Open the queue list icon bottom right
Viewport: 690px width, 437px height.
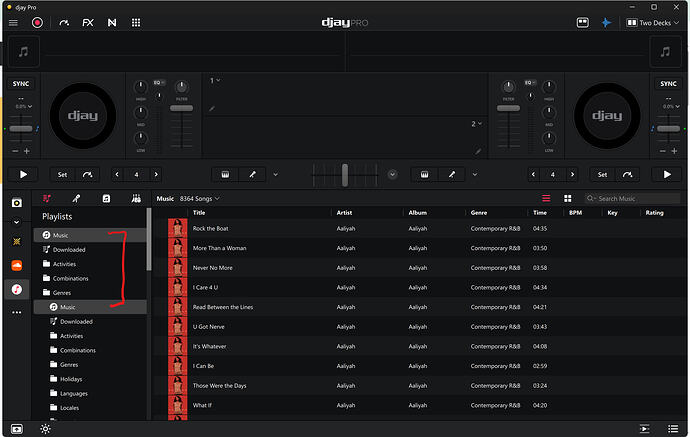(x=673, y=429)
